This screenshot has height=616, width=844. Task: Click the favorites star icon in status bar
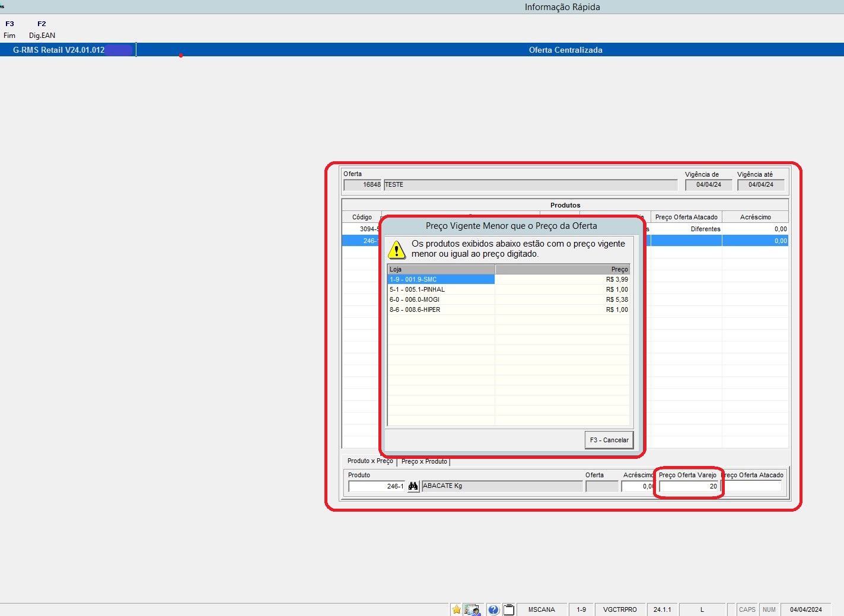tap(456, 609)
